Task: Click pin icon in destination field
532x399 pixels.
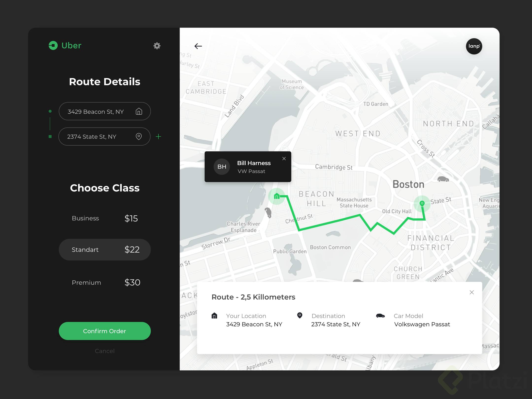Action: tap(139, 137)
